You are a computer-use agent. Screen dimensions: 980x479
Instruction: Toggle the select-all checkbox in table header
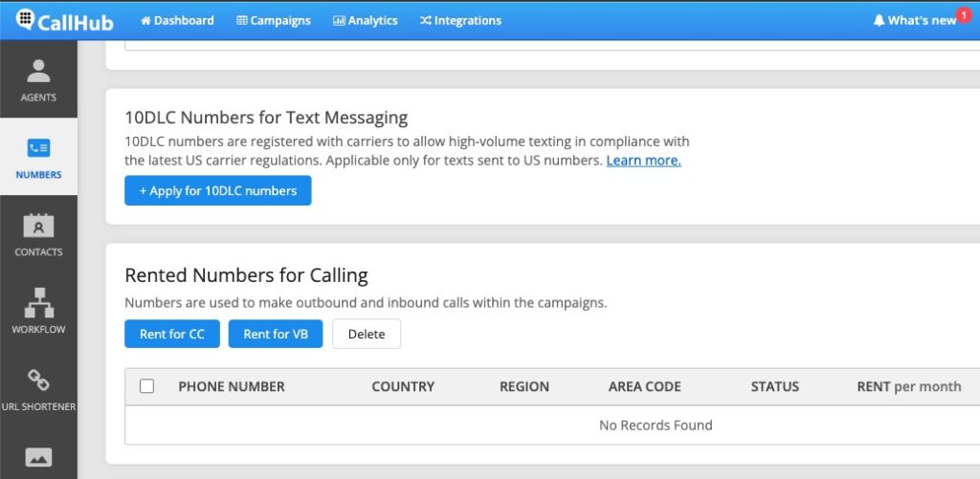point(146,386)
